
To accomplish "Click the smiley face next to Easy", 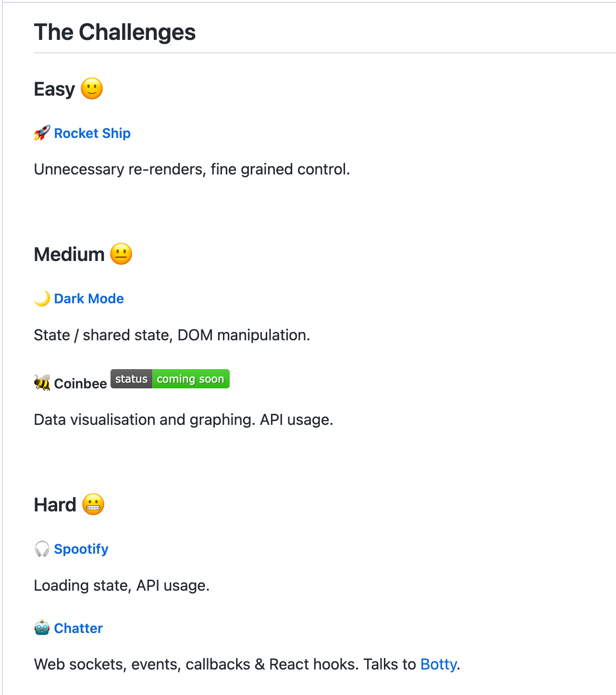I will click(92, 89).
